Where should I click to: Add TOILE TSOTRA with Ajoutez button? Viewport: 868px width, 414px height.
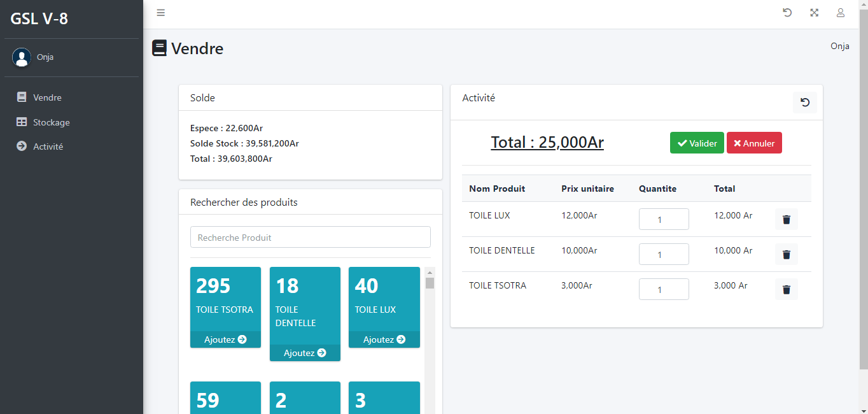click(225, 339)
